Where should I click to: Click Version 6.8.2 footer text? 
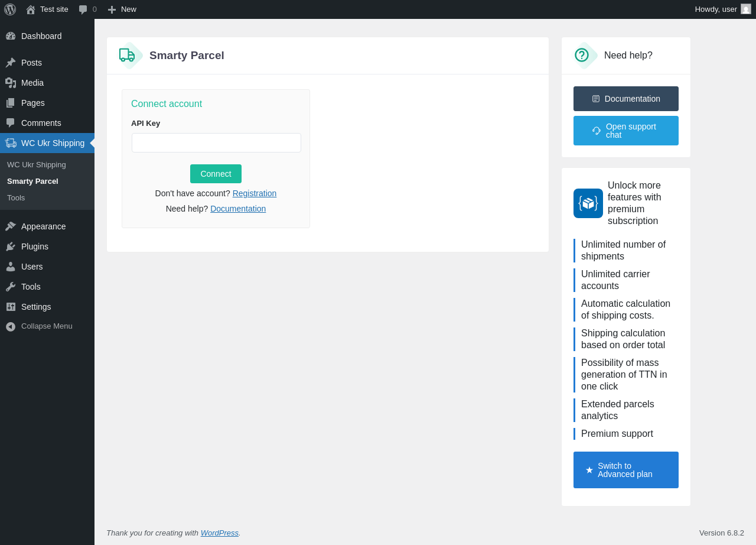722,533
